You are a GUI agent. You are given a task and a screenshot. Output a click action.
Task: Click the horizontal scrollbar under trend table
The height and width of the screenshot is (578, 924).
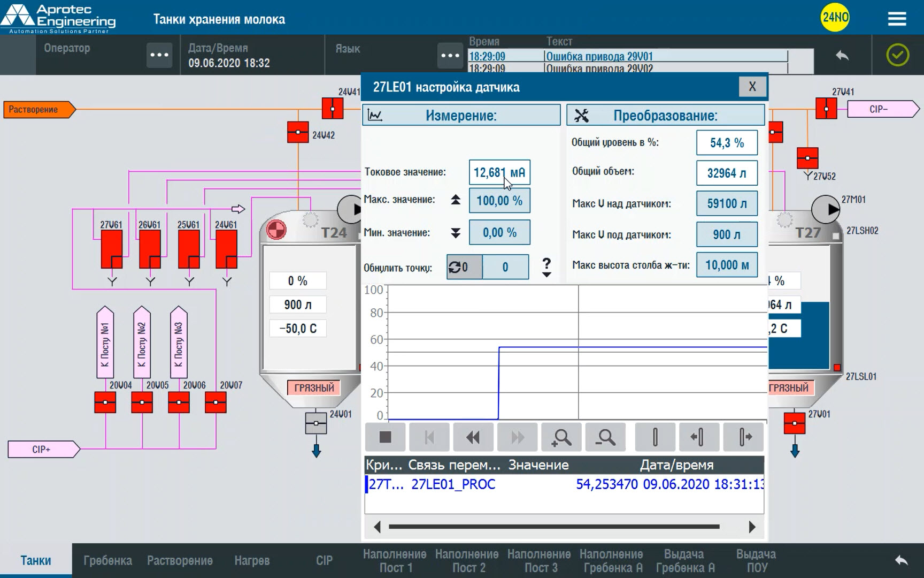pyautogui.click(x=553, y=527)
